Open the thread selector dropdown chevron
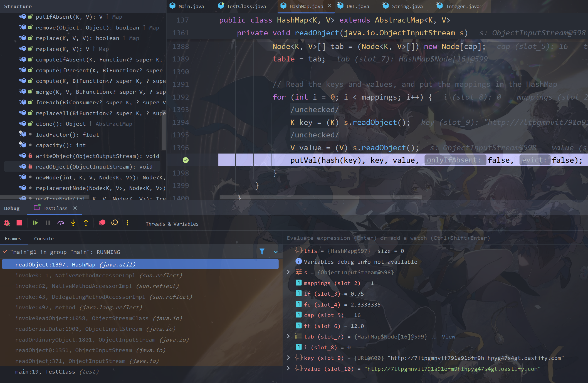The width and height of the screenshot is (588, 383). click(x=275, y=252)
